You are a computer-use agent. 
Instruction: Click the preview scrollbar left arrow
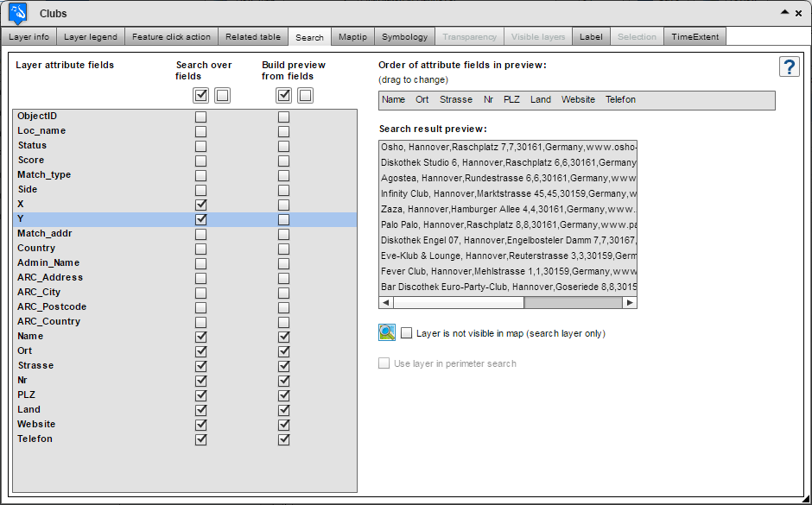pos(386,303)
